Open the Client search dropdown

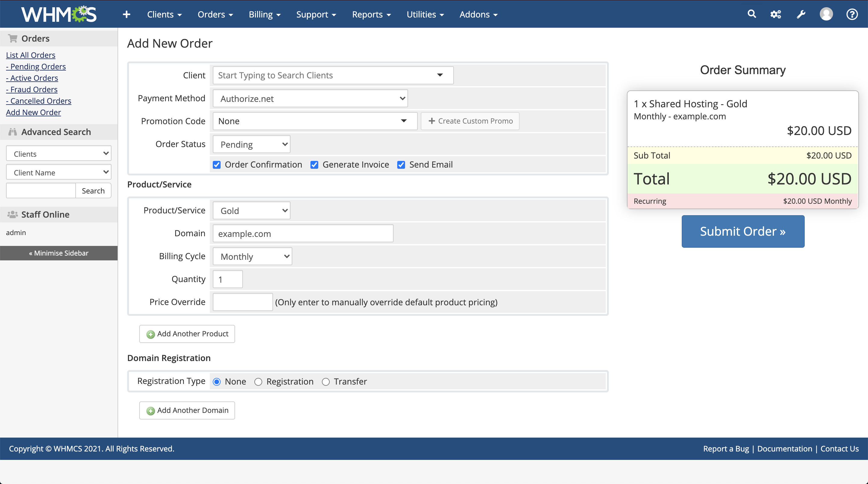333,75
